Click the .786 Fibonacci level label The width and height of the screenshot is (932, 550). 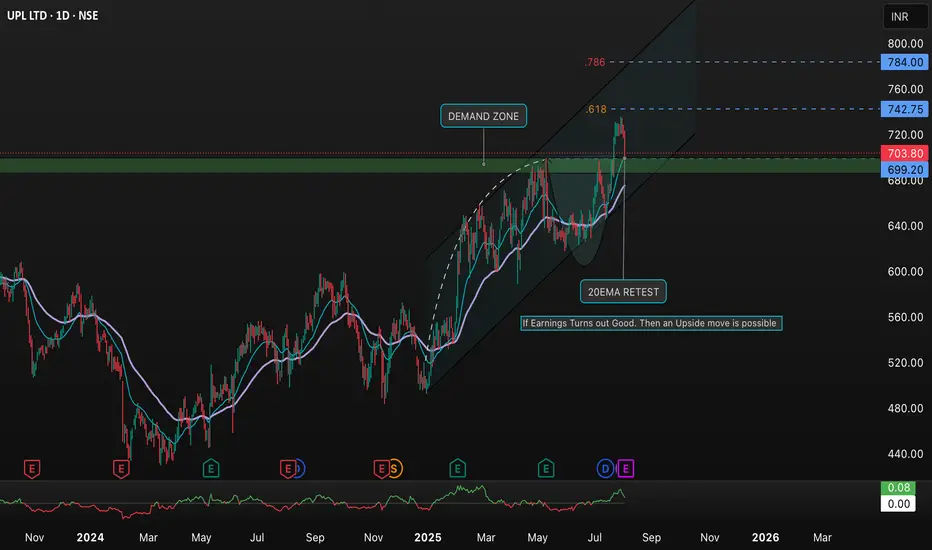[595, 62]
